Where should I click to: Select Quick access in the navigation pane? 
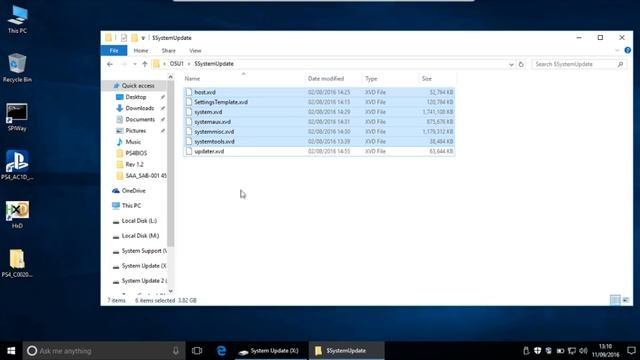(134, 86)
